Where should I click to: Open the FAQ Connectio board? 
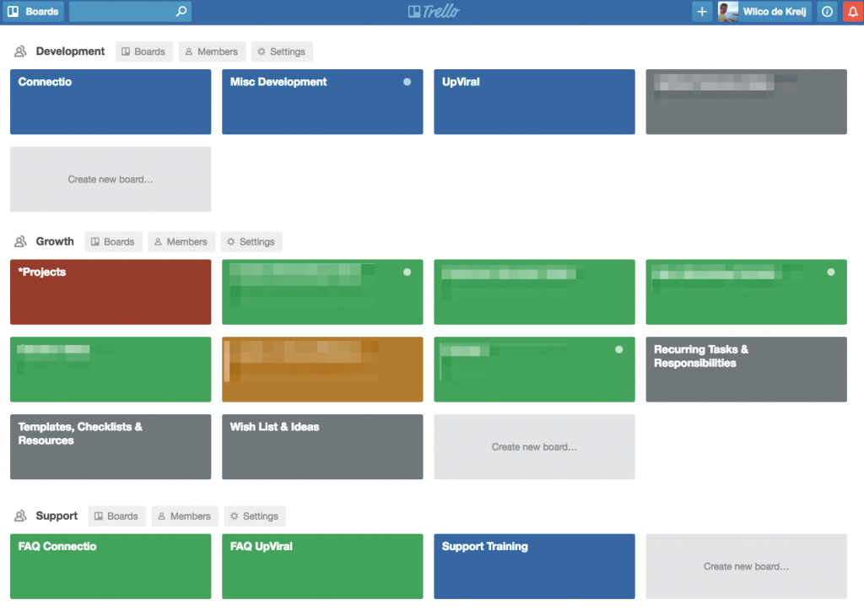[x=111, y=566]
